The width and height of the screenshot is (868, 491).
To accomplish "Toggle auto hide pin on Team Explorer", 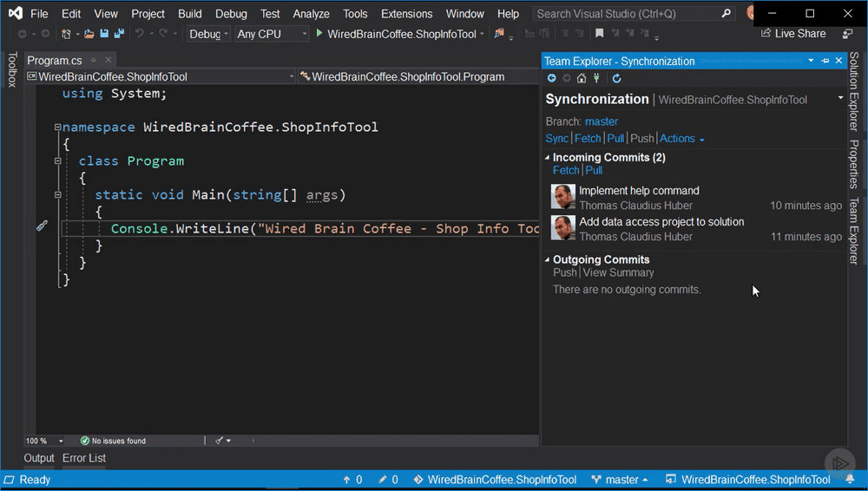I will click(825, 61).
